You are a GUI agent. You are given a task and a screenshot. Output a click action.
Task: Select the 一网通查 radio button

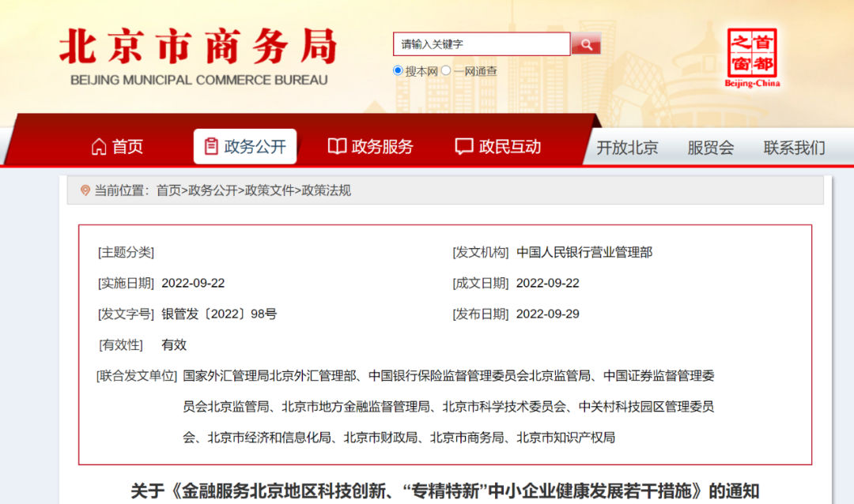tap(446, 71)
